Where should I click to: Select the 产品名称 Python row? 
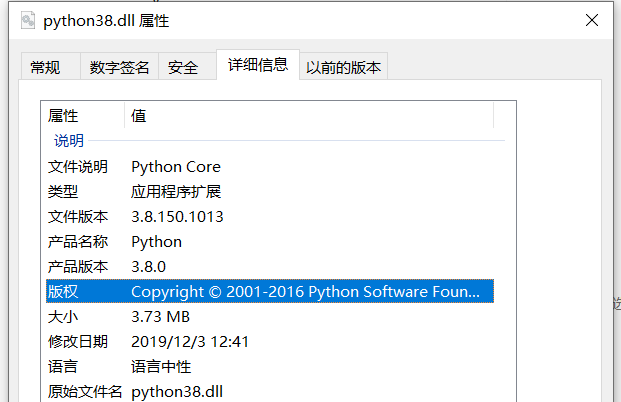coord(270,242)
